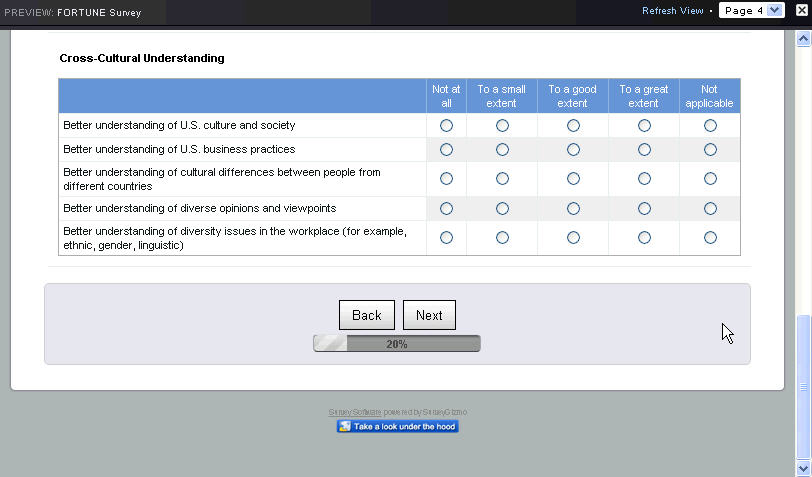
Task: Click the Refresh View link
Action: (672, 11)
